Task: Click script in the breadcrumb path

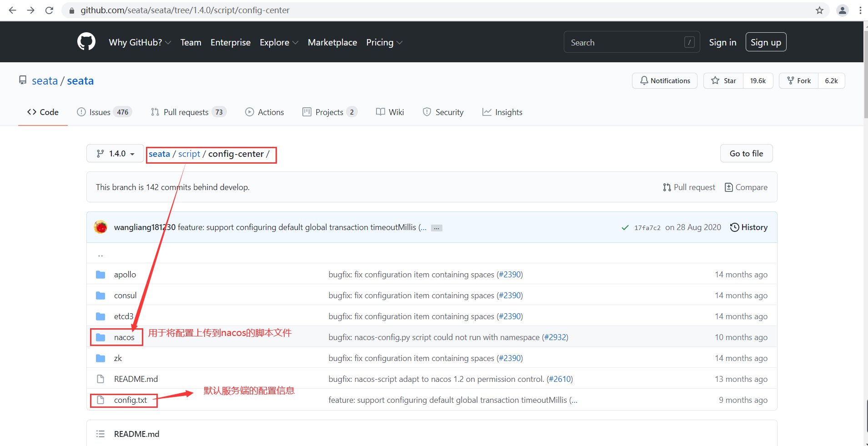Action: 189,154
